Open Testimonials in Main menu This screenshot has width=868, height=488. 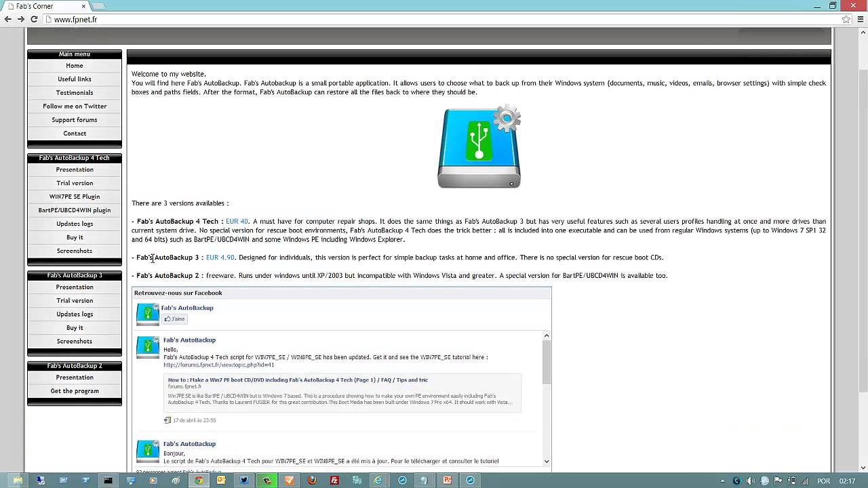pyautogui.click(x=75, y=93)
